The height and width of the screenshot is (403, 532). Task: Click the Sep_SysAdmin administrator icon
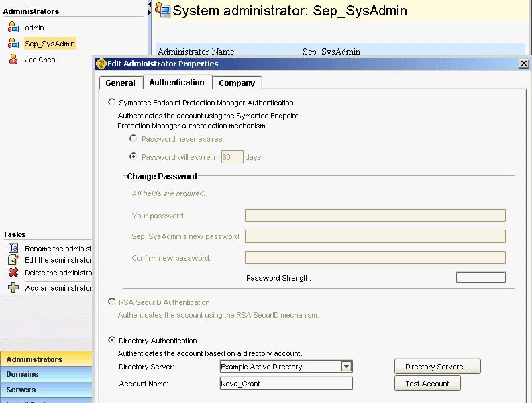click(x=13, y=44)
